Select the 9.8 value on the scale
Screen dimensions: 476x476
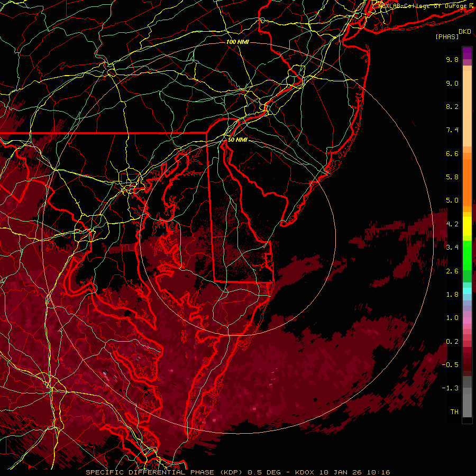point(452,59)
